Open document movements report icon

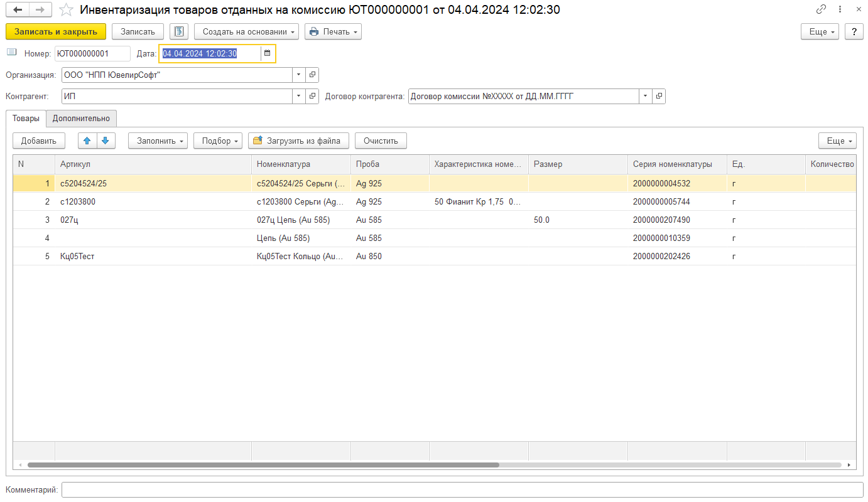pos(179,31)
